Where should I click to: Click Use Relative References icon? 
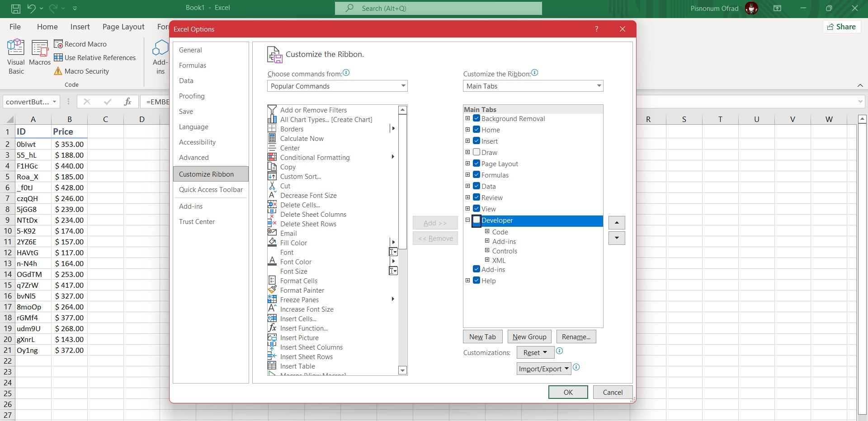58,58
